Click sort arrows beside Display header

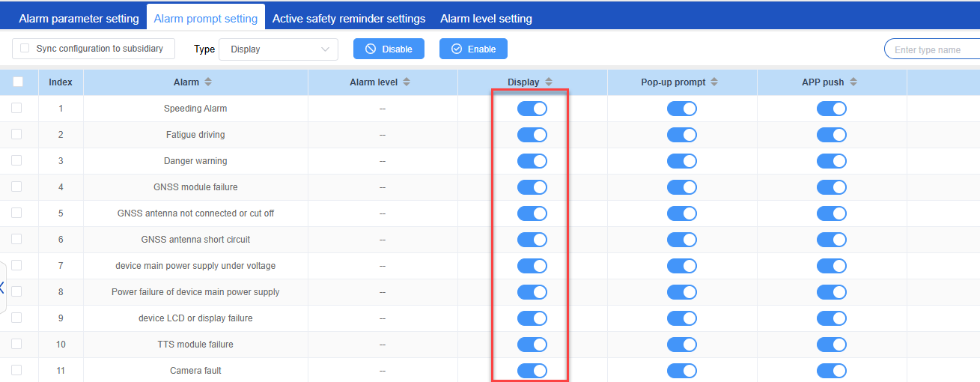[549, 82]
